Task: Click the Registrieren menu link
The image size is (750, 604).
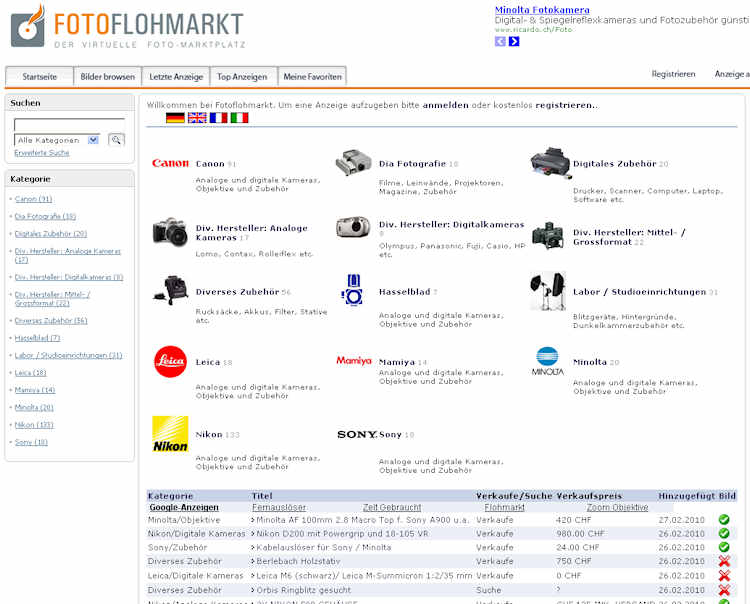Action: tap(673, 74)
